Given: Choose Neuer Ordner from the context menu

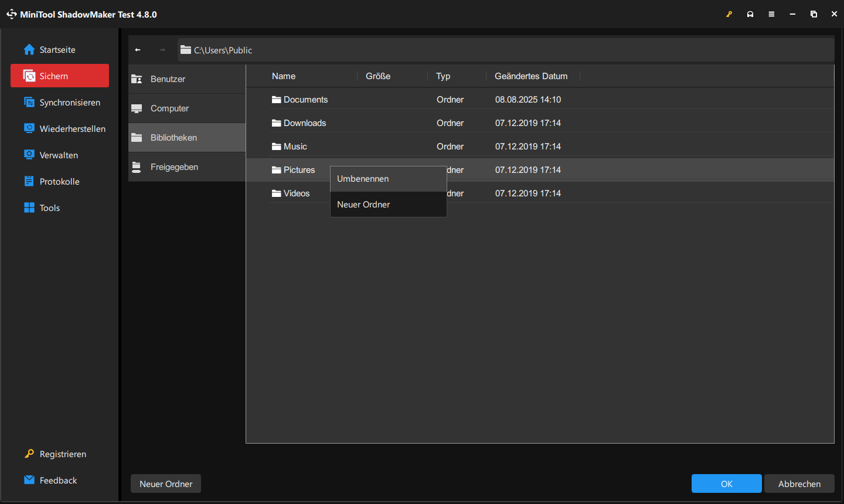Looking at the screenshot, I should [389, 205].
